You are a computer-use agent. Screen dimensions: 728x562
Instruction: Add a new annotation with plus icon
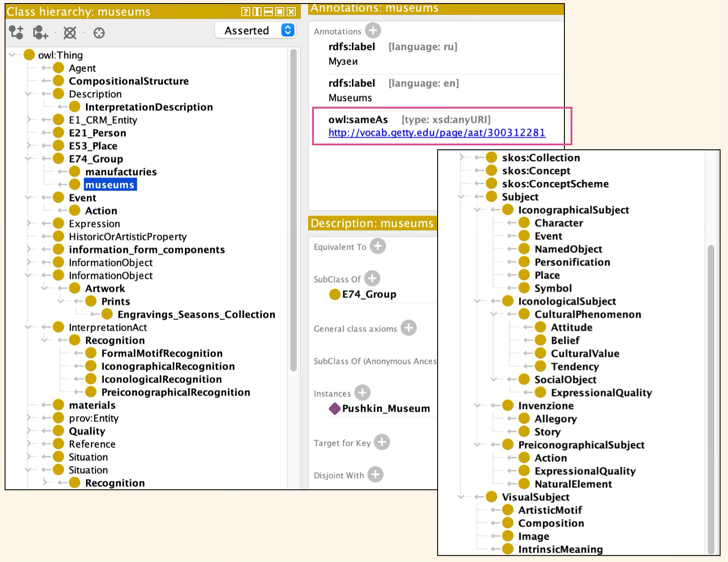coord(373,31)
